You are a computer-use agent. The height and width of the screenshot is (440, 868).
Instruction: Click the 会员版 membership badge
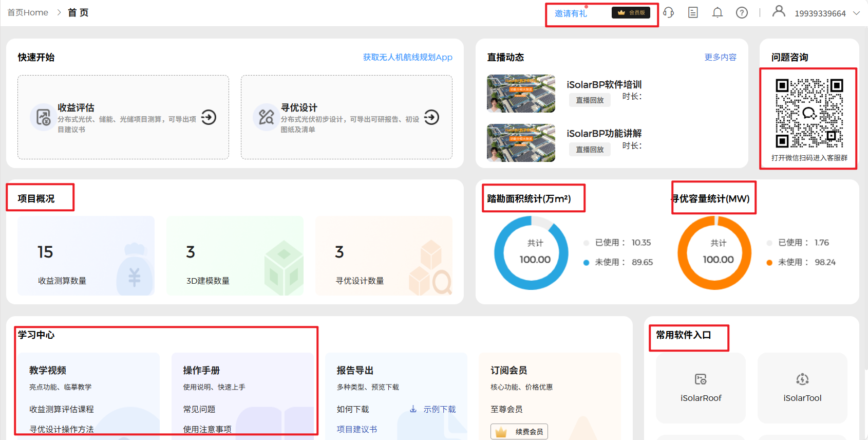click(x=631, y=12)
